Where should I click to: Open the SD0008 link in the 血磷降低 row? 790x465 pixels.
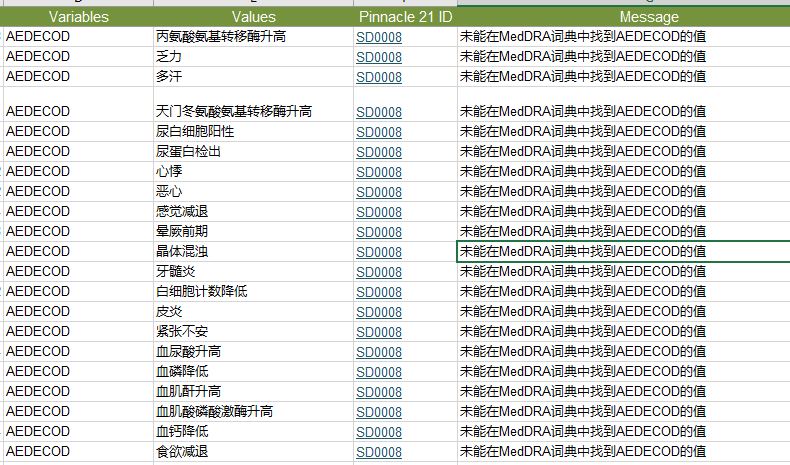click(379, 372)
